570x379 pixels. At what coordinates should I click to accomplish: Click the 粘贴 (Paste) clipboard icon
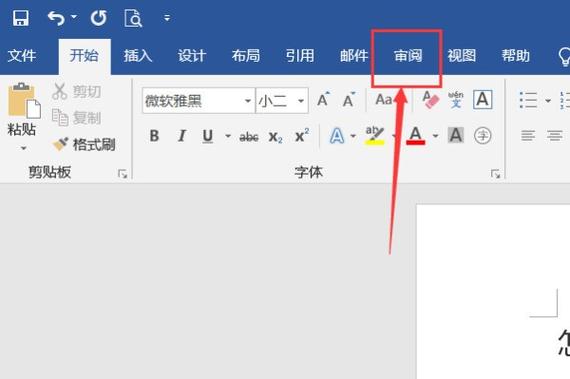tap(24, 101)
